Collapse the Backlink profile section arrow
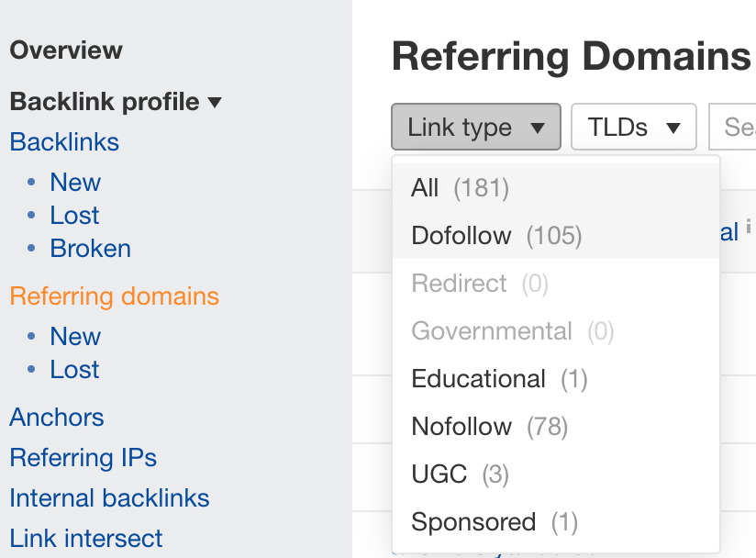The image size is (756, 558). click(x=215, y=103)
